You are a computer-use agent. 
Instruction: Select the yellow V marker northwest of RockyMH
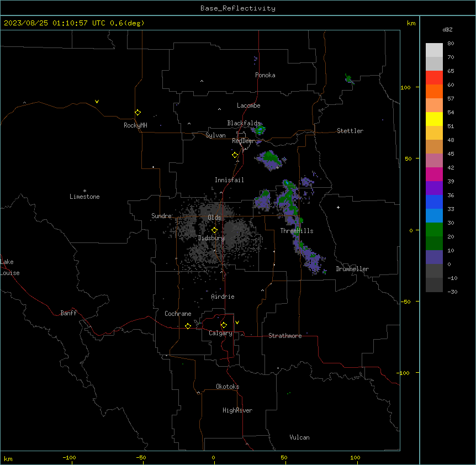pyautogui.click(x=97, y=102)
